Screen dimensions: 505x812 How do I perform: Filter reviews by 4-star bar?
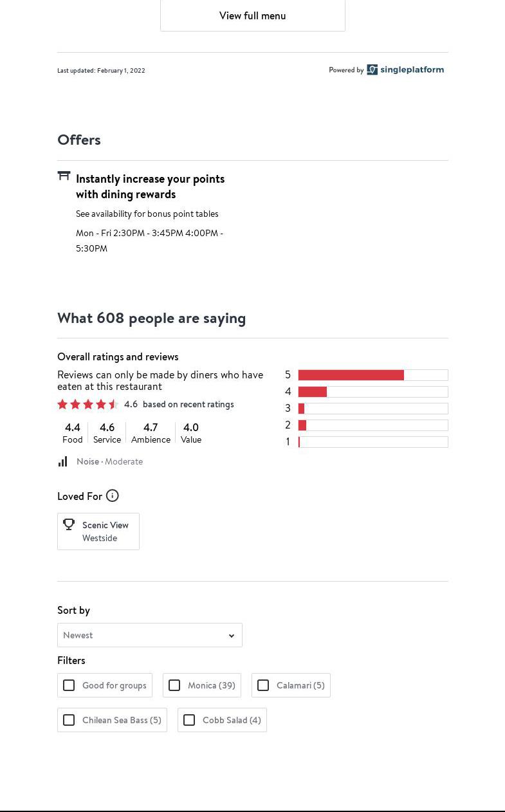pos(373,391)
